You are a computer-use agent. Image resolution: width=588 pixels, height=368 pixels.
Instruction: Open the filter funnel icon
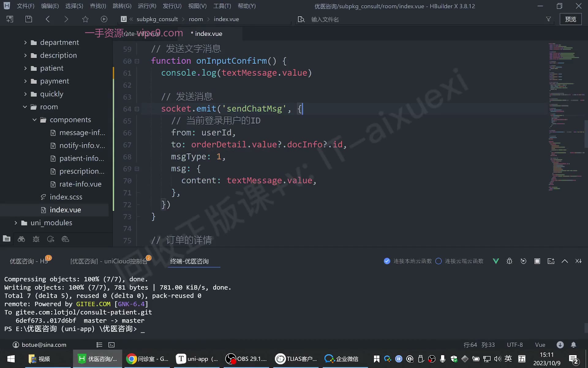coord(548,19)
